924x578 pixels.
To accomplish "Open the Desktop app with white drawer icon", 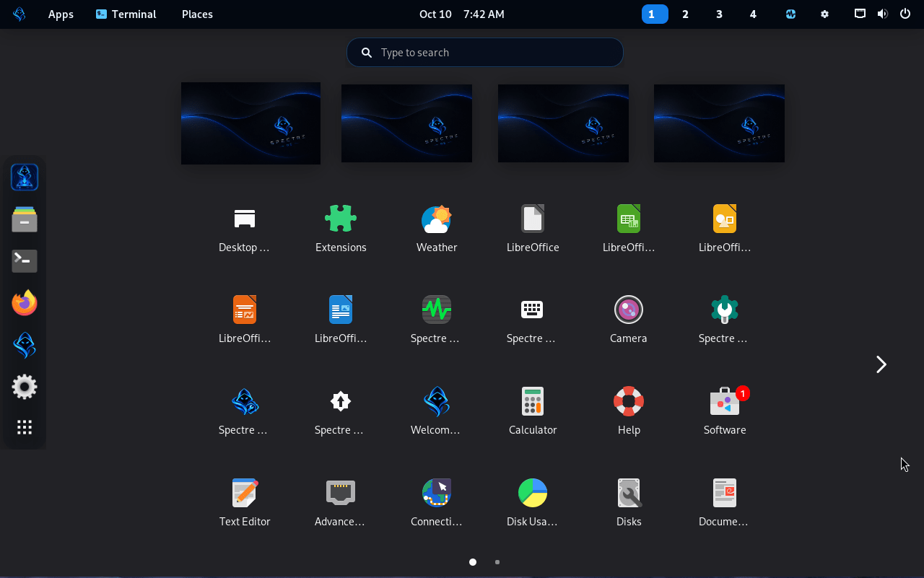I will (245, 219).
